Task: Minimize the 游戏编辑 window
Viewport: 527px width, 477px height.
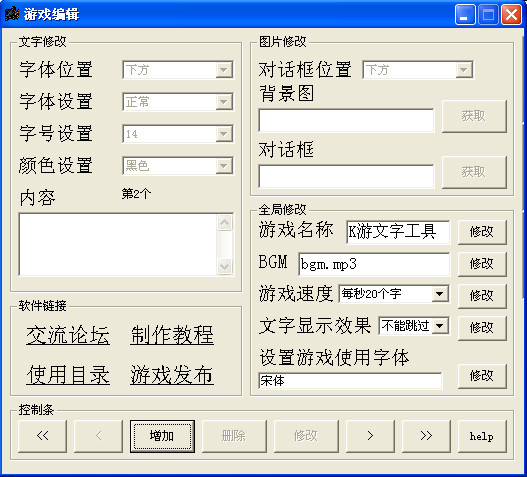Action: tap(465, 14)
